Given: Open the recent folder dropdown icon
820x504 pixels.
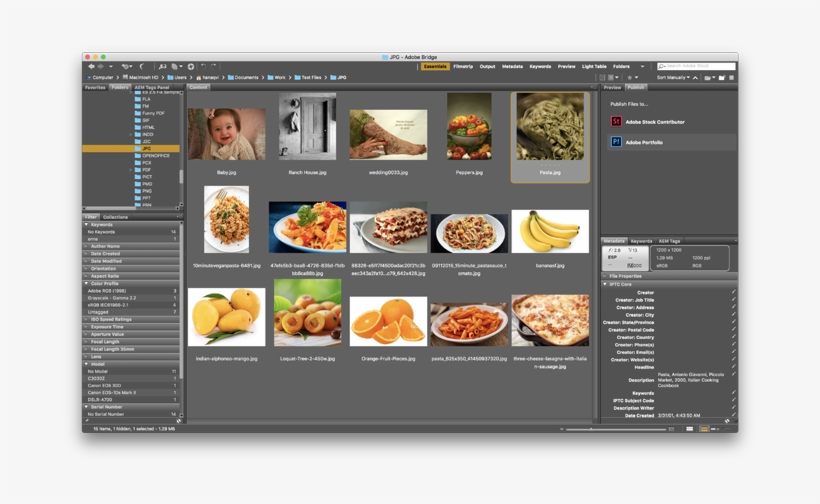Looking at the screenshot, I should point(709,78).
